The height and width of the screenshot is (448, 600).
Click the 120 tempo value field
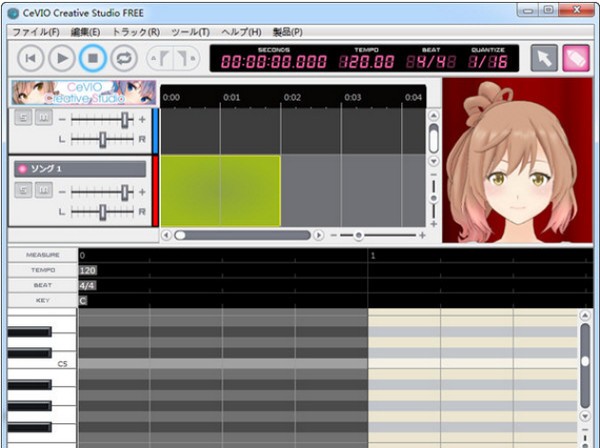pos(88,270)
